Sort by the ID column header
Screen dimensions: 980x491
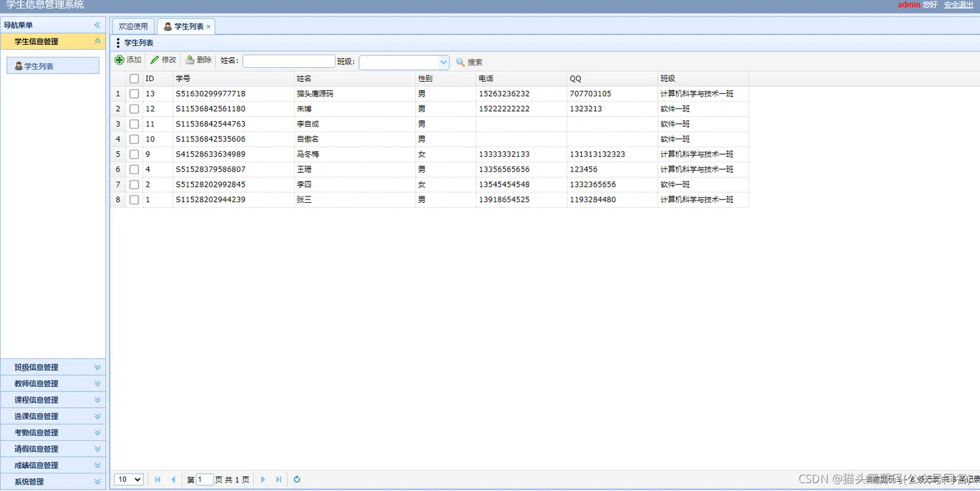[x=157, y=79]
